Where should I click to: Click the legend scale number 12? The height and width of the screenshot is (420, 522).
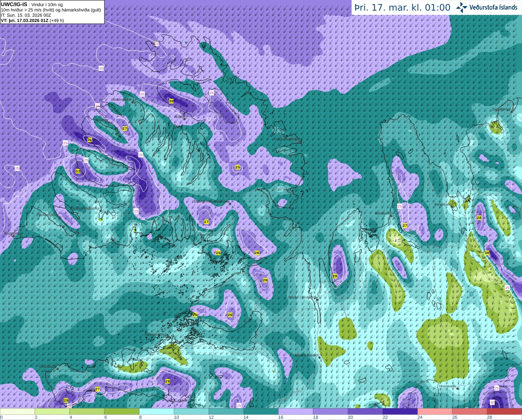pyautogui.click(x=211, y=417)
